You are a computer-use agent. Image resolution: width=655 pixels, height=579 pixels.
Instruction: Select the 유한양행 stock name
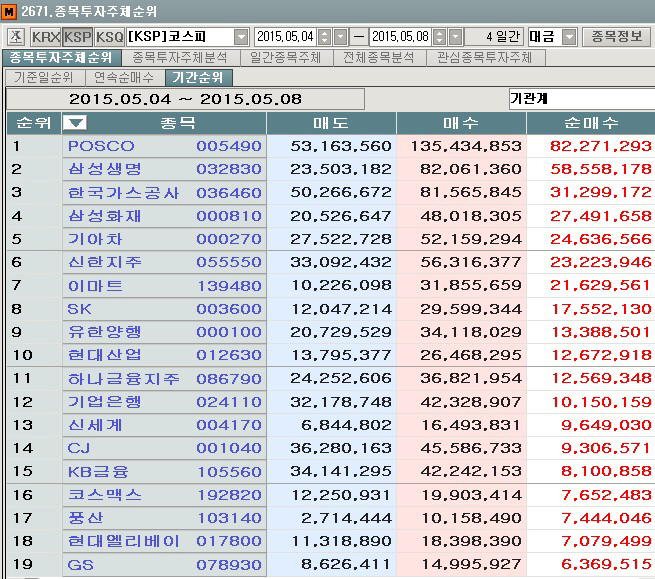[x=105, y=332]
